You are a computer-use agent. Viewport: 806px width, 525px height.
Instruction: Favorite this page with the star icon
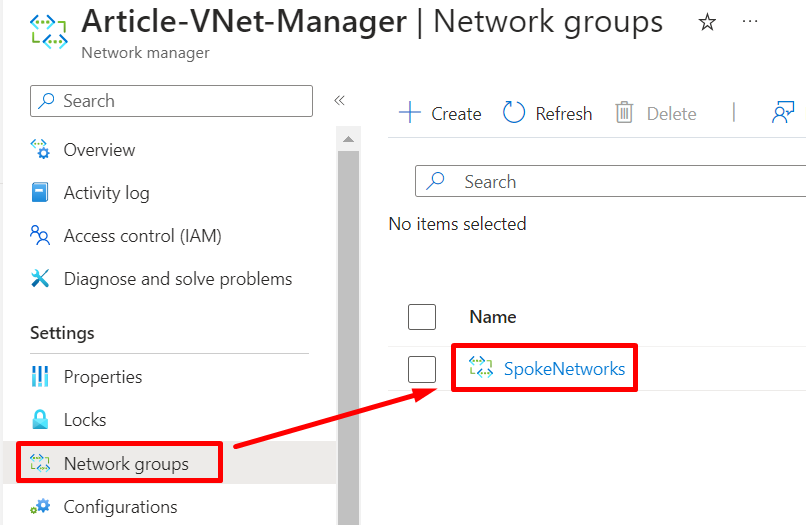707,22
